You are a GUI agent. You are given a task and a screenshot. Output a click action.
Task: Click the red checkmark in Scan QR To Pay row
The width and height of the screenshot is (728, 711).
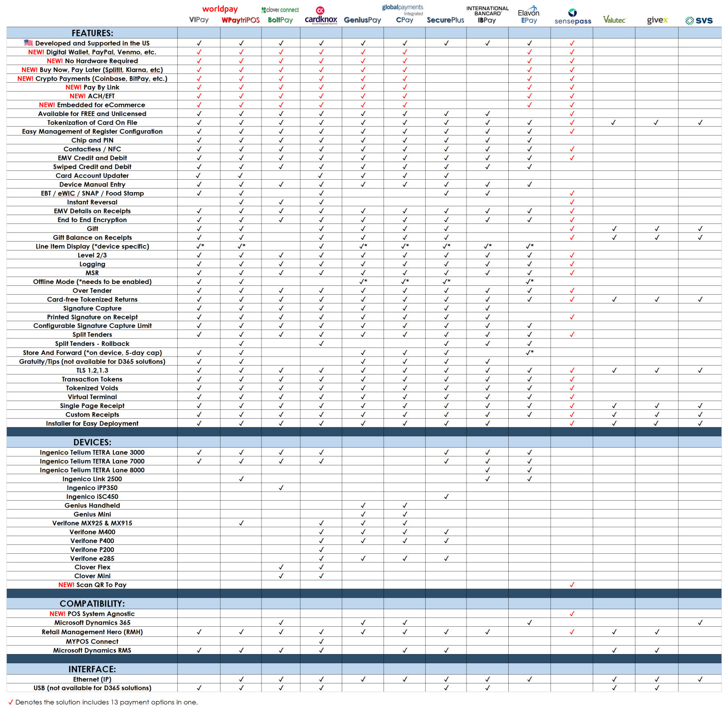click(x=572, y=585)
